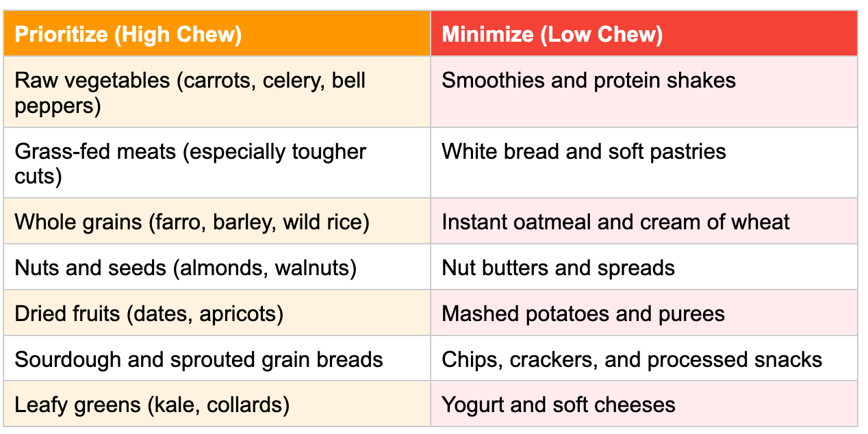
Task: Select the 'Raw vegetables' table cell
Action: coord(216,92)
